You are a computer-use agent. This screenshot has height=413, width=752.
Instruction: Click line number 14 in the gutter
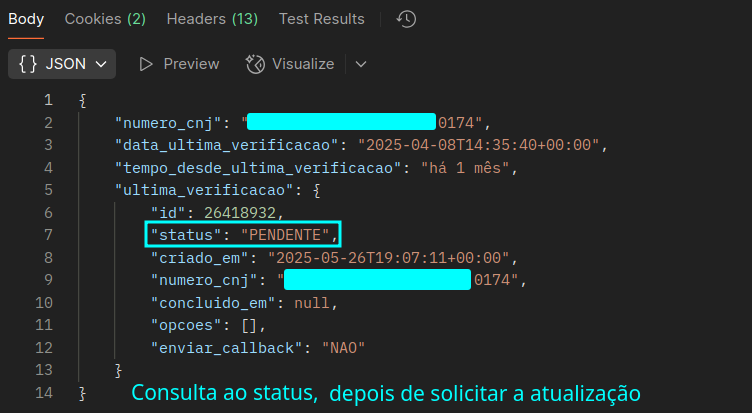pyautogui.click(x=44, y=393)
